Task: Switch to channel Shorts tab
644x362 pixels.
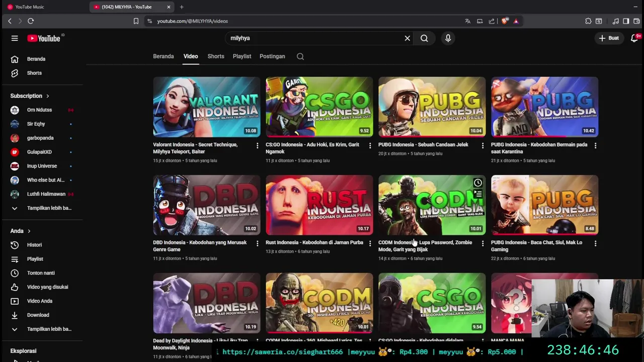Action: [x=216, y=56]
